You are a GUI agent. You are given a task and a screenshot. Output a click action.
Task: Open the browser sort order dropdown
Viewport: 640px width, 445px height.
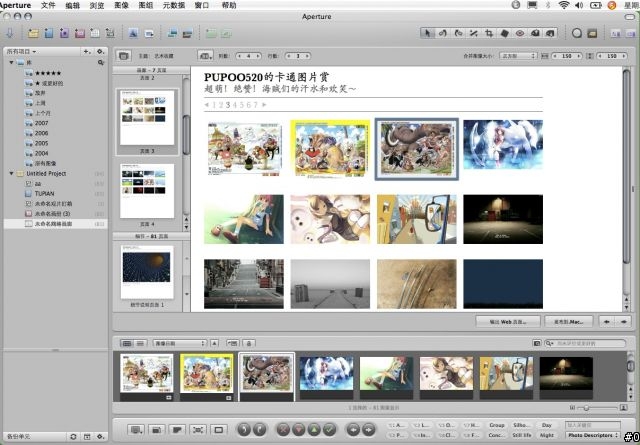pyautogui.click(x=179, y=344)
